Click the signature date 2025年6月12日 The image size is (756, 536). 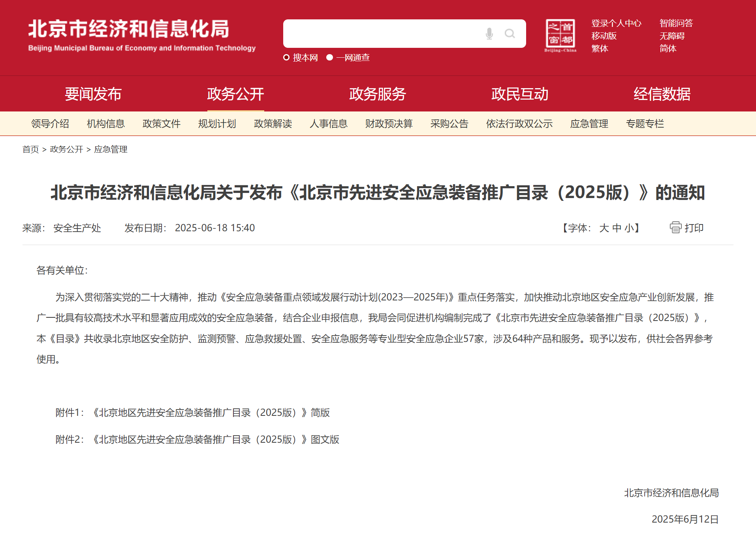pyautogui.click(x=685, y=519)
